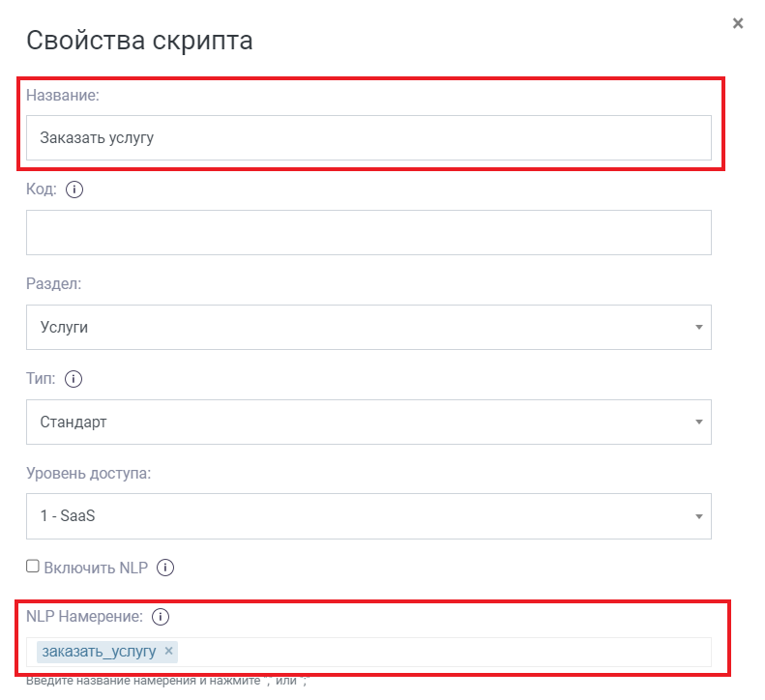Click the Уровень доступа: label
Viewport: 765px width, 700px height.
point(89,474)
